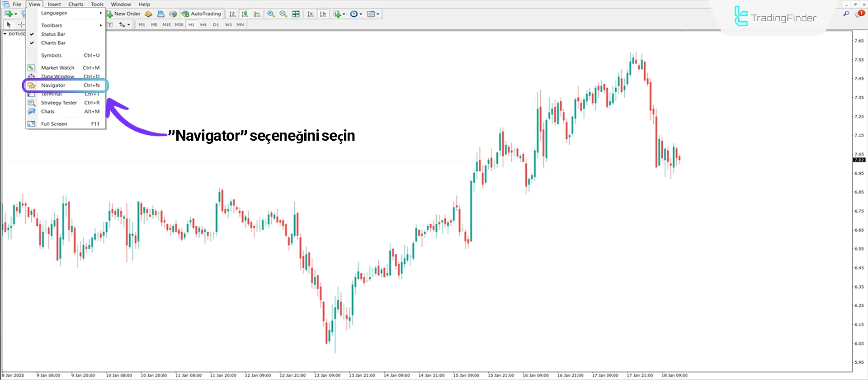The width and height of the screenshot is (868, 380).
Task: Expand the Toolbars submenu
Action: [66, 25]
